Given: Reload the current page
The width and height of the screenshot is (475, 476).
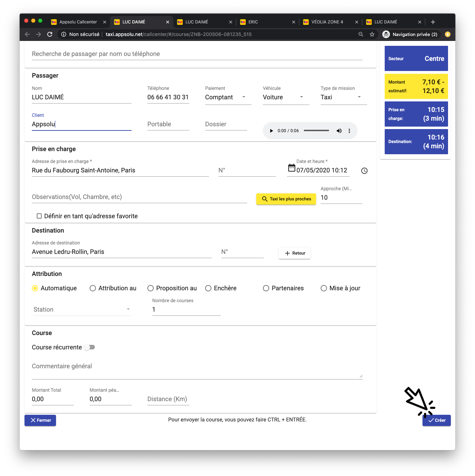Looking at the screenshot, I should [50, 34].
